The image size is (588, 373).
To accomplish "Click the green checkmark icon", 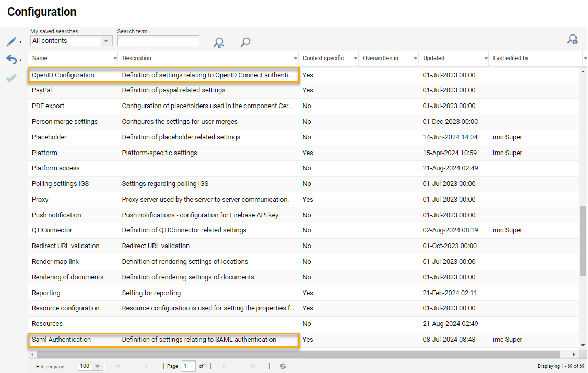I will 11,78.
